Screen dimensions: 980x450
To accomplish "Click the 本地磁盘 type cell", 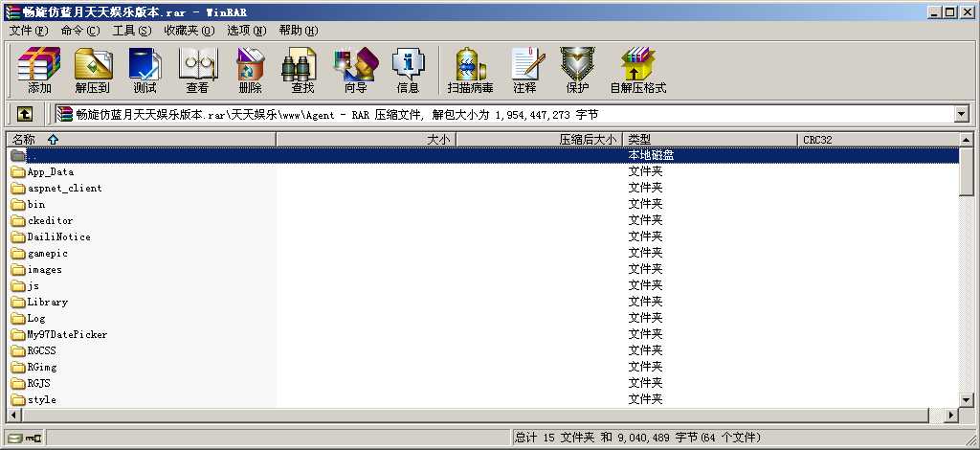I will pyautogui.click(x=651, y=155).
